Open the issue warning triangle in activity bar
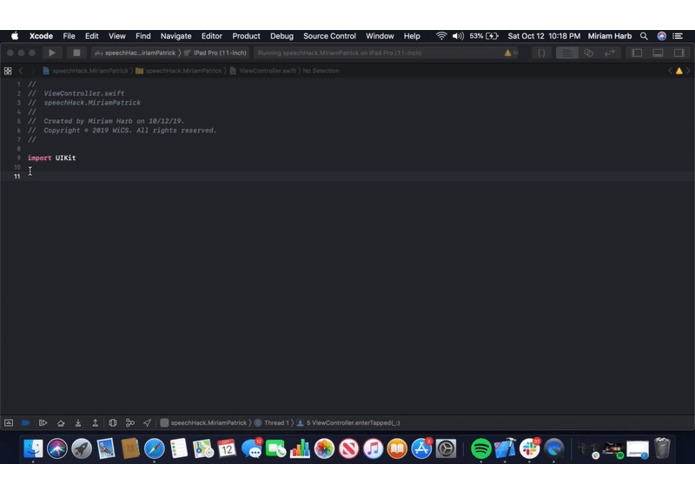Image resolution: width=695 pixels, height=494 pixels. (508, 53)
